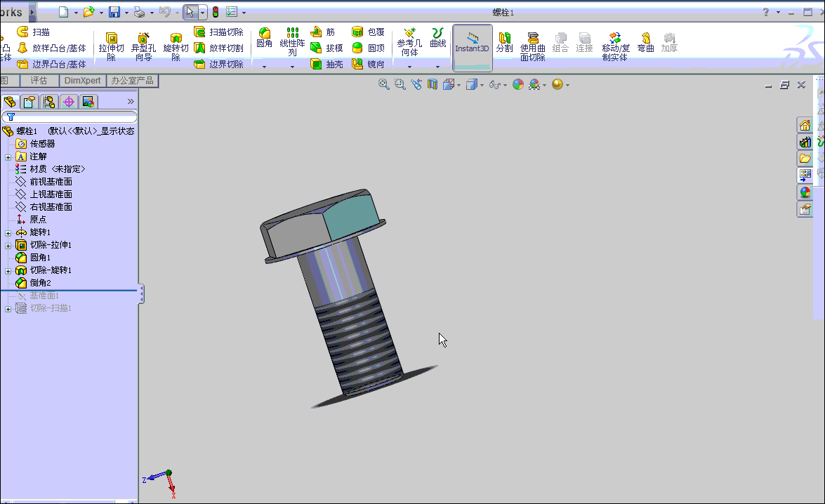Select the 扫描 (Sweep) boss tool
Image resolution: width=825 pixels, height=504 pixels.
(33, 32)
